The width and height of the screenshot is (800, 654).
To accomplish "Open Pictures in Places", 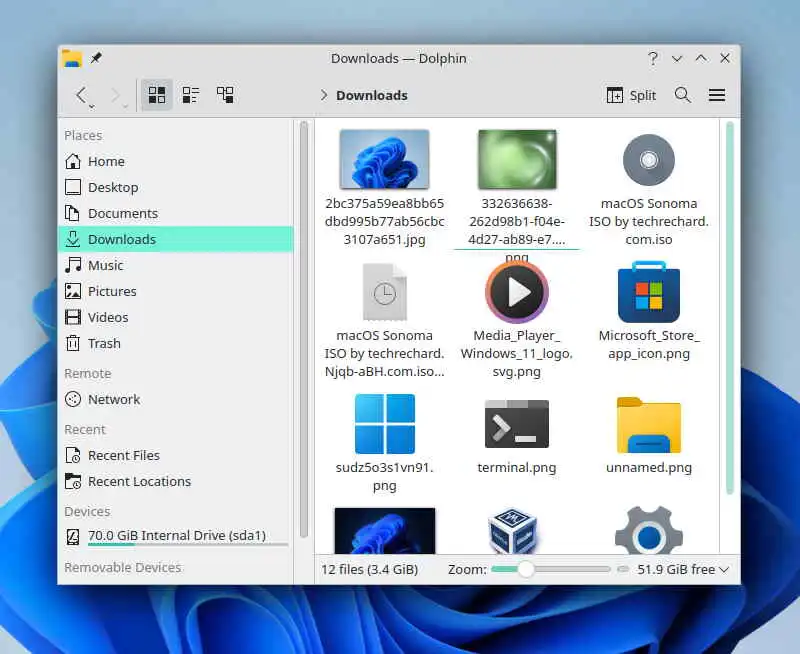I will tap(176, 291).
